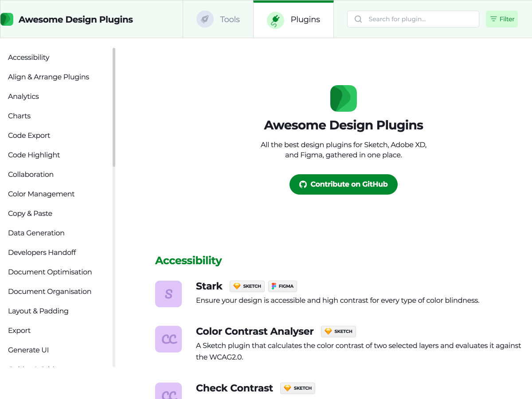
Task: Focus the Search for plugin field
Action: (x=413, y=19)
